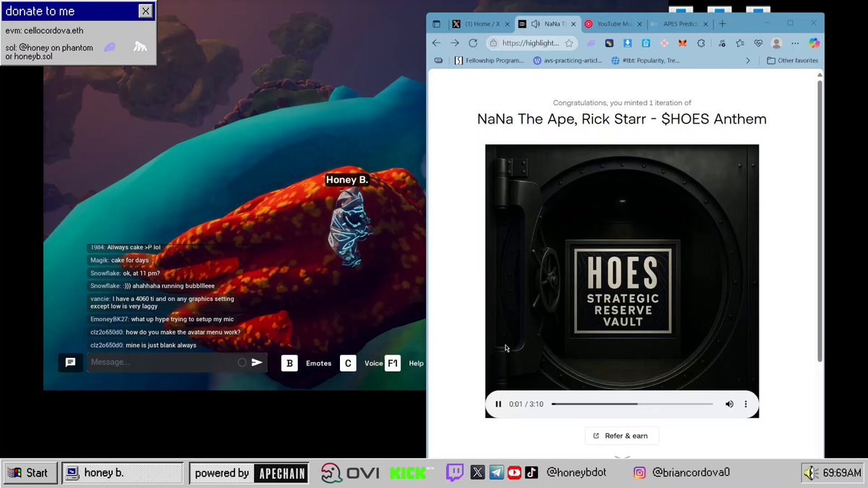This screenshot has height=488, width=868.
Task: Mute the audio player volume
Action: tap(729, 404)
